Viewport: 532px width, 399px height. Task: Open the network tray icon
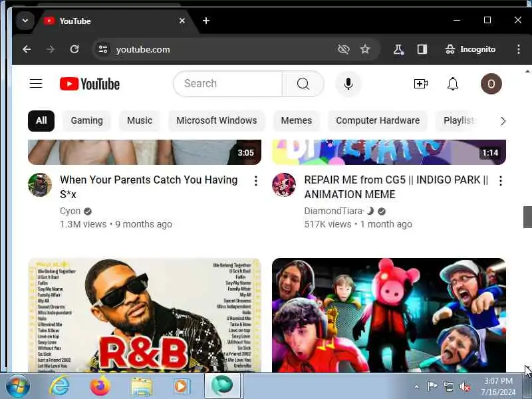448,386
